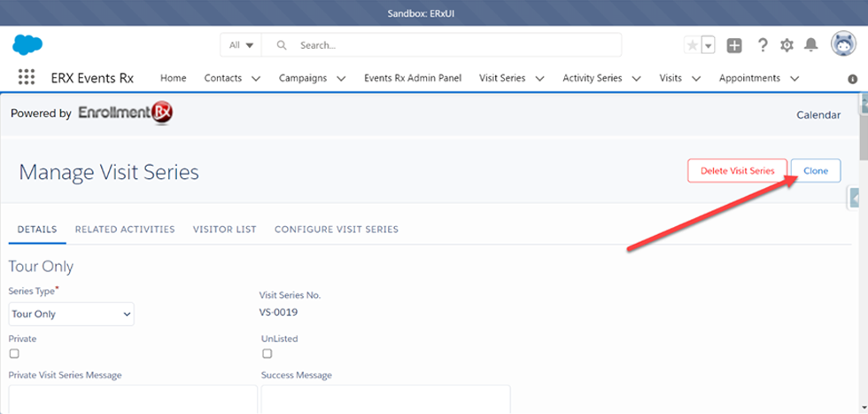Open the App Launcher grid icon

27,78
